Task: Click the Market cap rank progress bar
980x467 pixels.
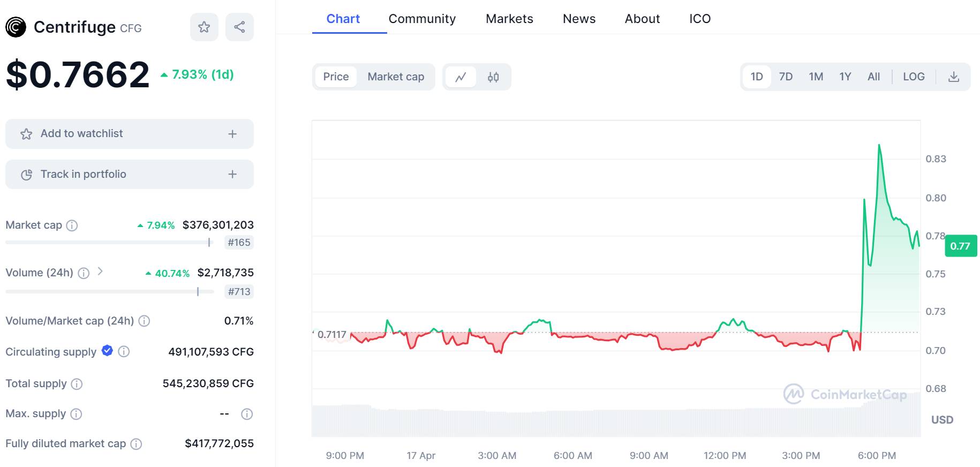Action: coord(110,243)
